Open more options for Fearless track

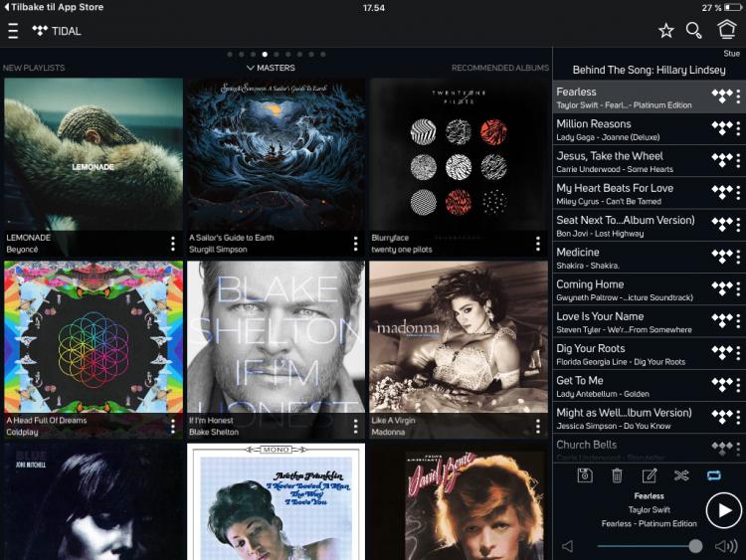738,96
